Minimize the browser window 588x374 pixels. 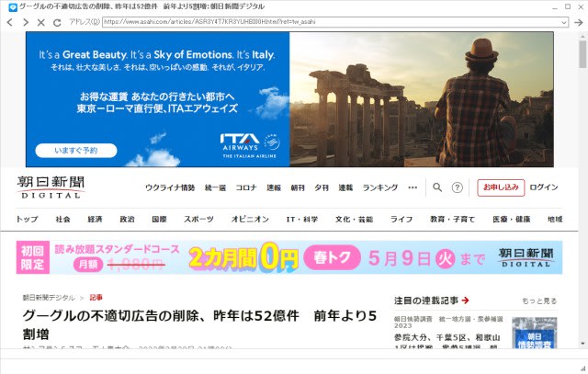[x=555, y=7]
